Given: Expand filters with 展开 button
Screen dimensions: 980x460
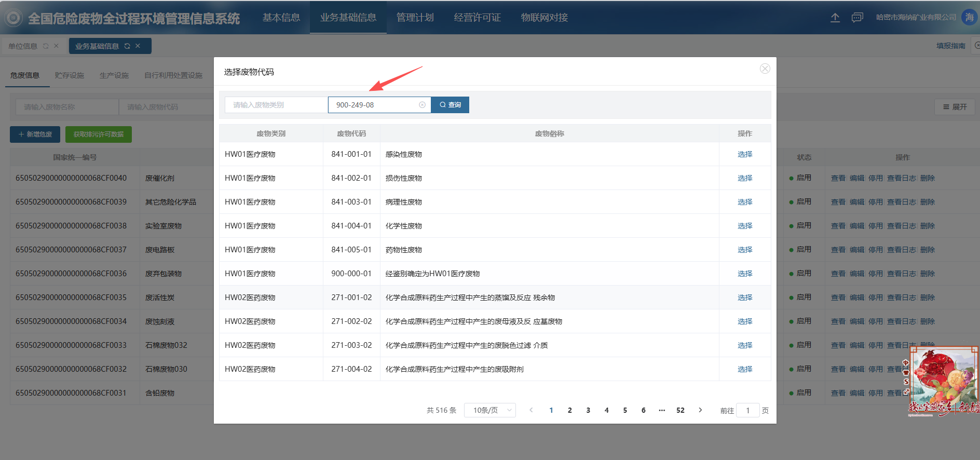Looking at the screenshot, I should click(955, 107).
